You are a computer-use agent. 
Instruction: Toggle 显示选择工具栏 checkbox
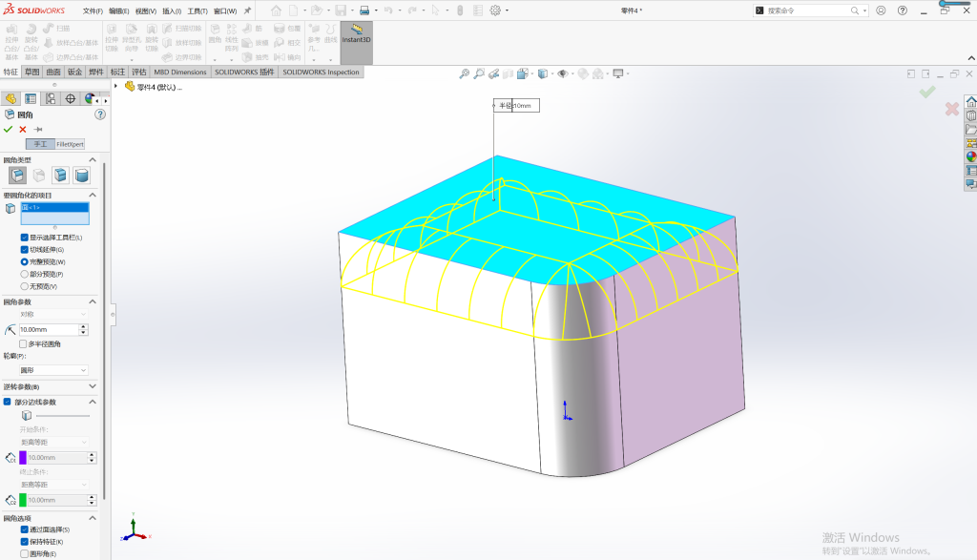24,238
